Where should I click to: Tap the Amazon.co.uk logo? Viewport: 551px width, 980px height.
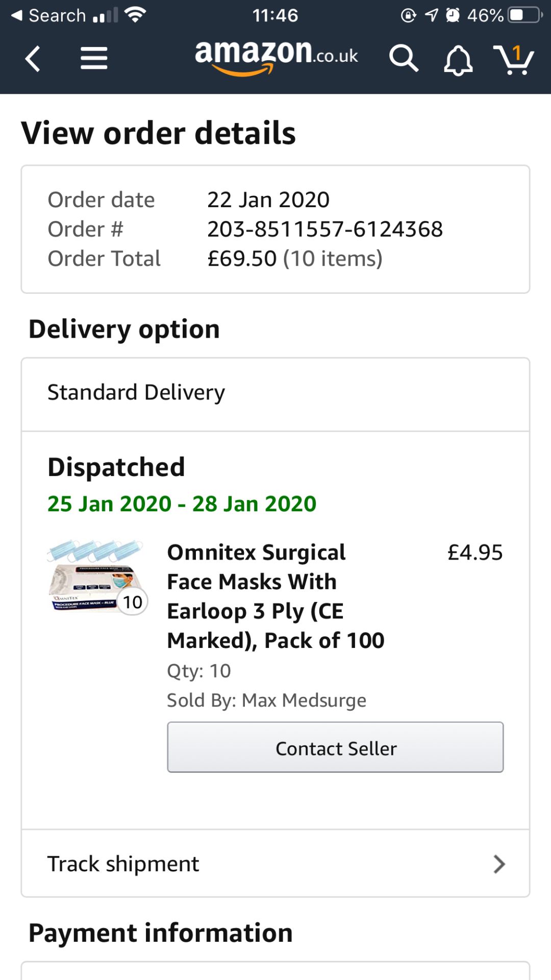tap(276, 57)
